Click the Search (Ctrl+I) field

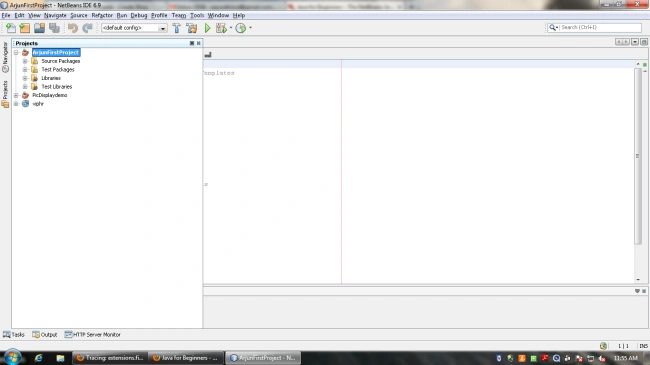(x=595, y=27)
